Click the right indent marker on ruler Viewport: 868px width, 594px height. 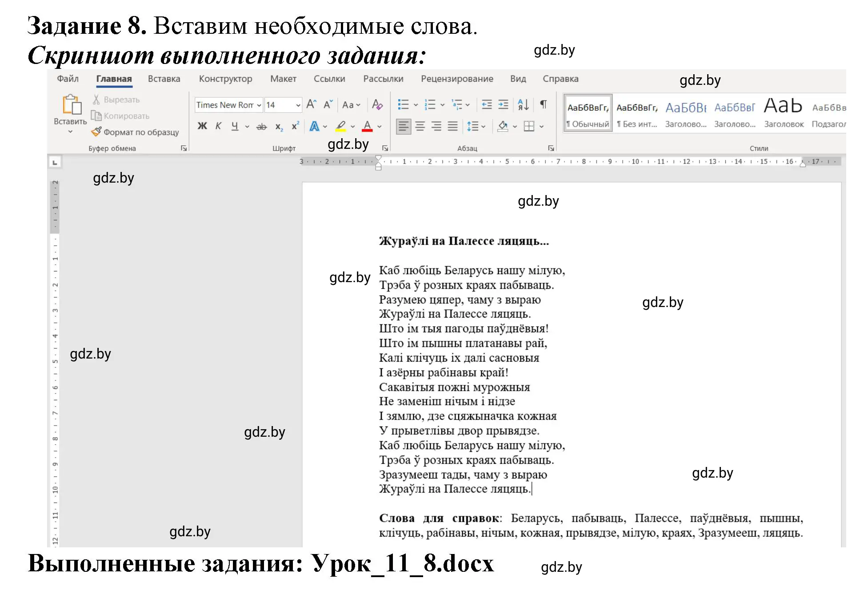(x=803, y=164)
